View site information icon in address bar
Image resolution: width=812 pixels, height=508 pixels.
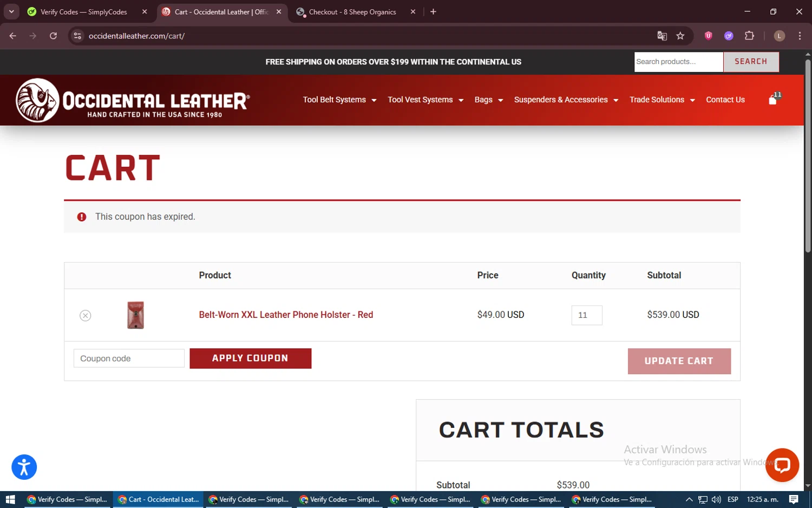point(77,36)
